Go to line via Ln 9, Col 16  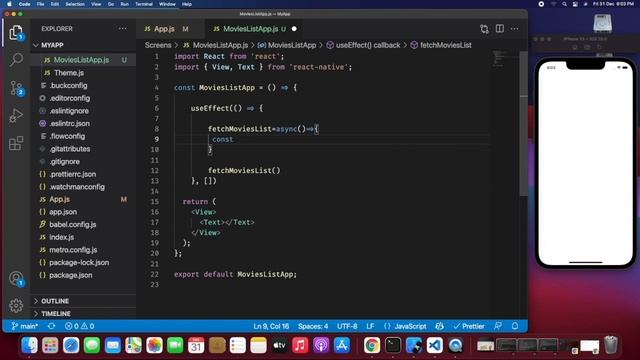tap(271, 326)
